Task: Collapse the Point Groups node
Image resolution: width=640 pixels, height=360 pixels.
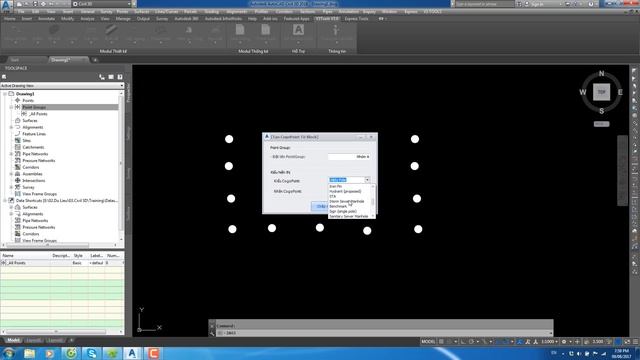Action: [11, 107]
